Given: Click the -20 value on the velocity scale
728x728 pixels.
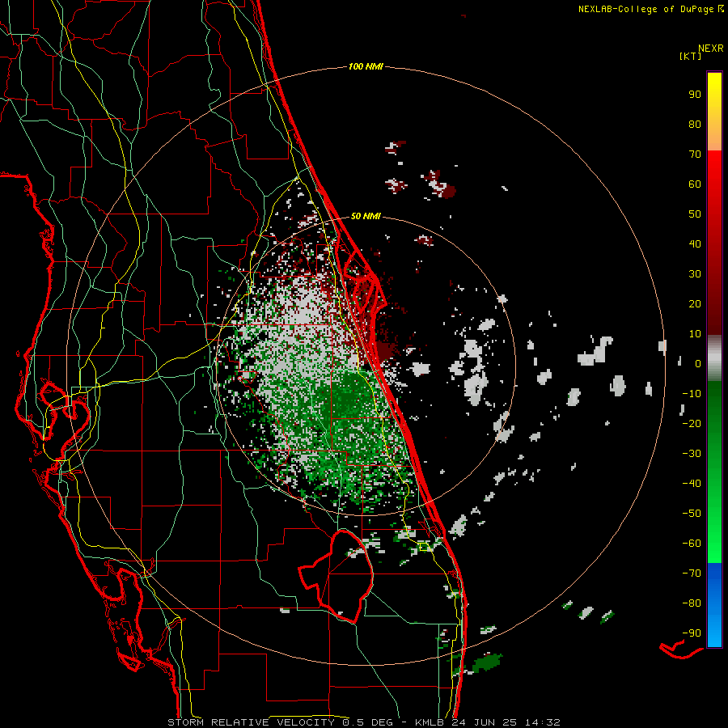Looking at the screenshot, I should 692,424.
